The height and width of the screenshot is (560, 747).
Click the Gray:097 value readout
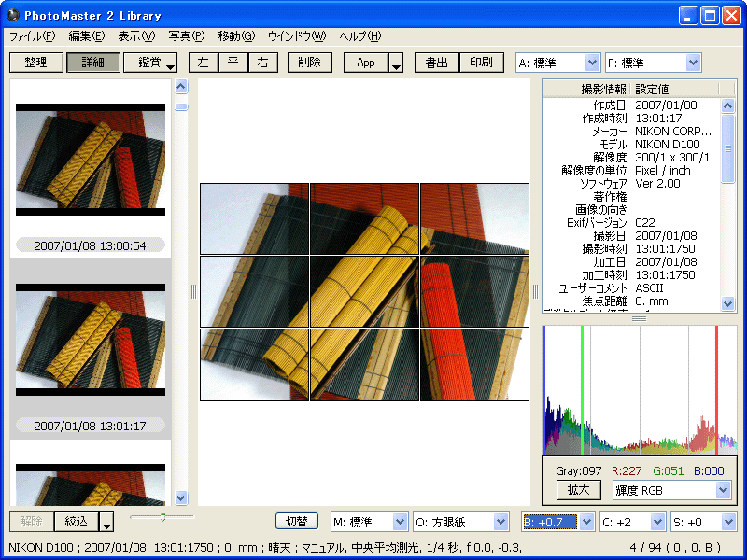tap(578, 471)
